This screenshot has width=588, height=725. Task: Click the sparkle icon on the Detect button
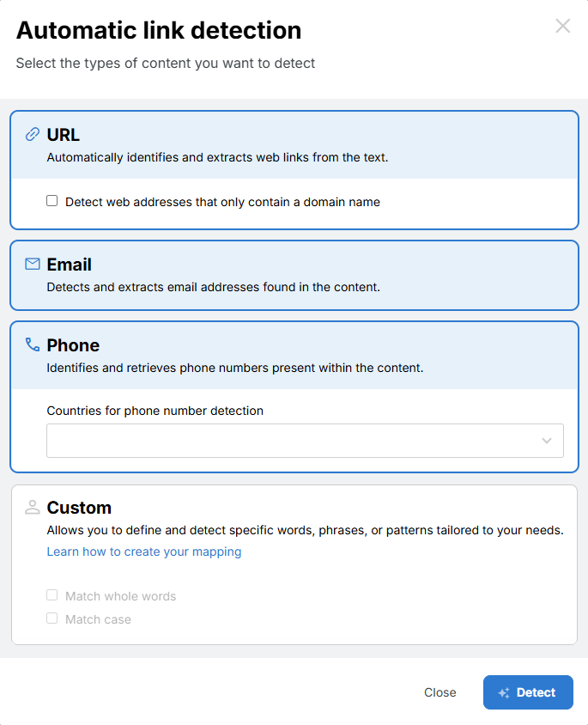point(504,693)
